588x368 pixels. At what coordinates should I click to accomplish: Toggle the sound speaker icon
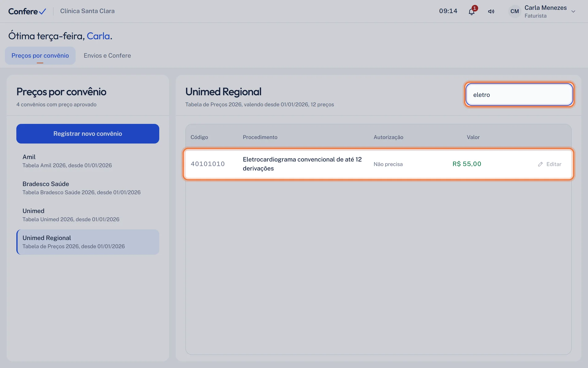tap(491, 11)
